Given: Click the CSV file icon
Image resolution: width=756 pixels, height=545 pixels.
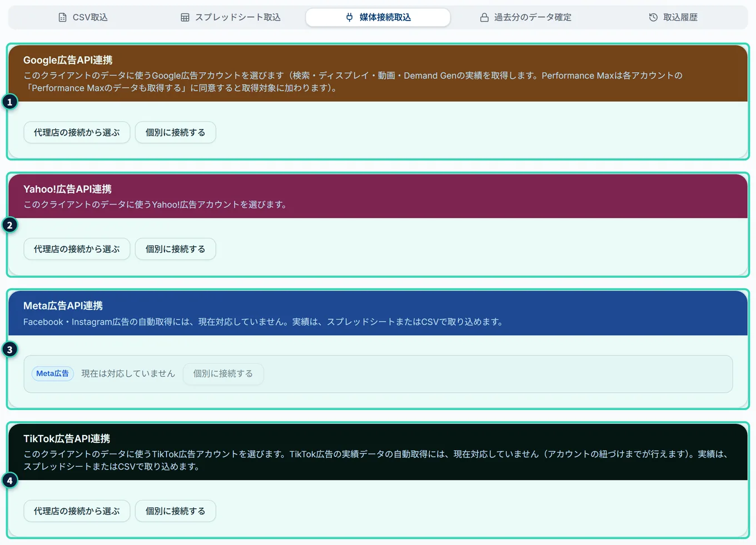Looking at the screenshot, I should coord(63,17).
